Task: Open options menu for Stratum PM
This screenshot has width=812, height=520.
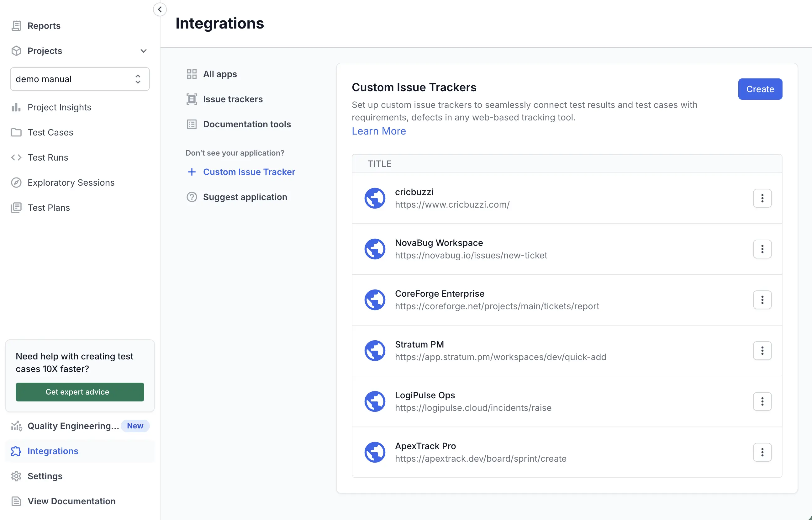Action: [x=762, y=351]
